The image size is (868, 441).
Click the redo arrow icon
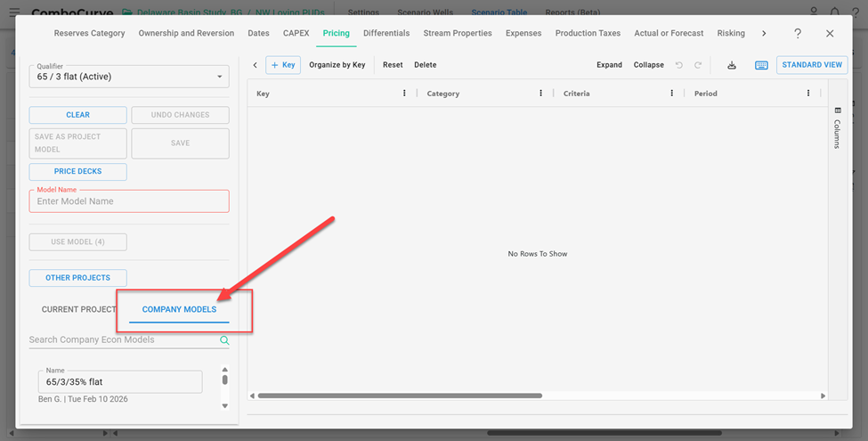pos(698,65)
